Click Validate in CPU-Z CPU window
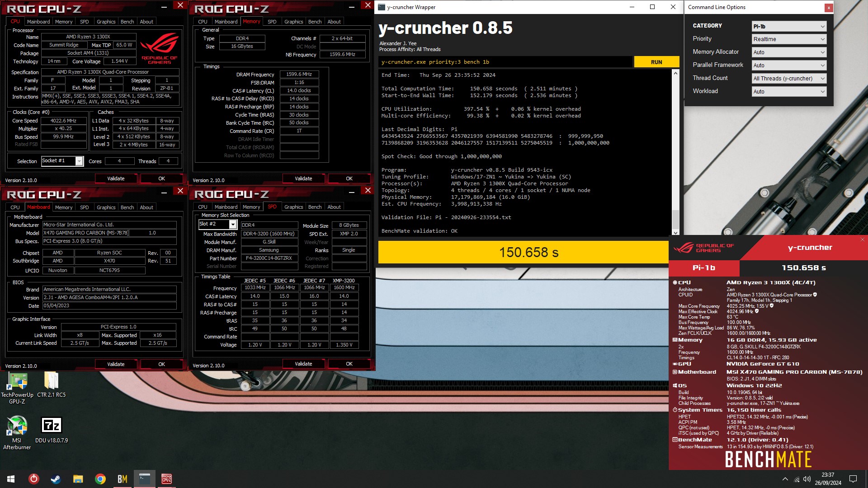Screen dimensions: 868x488 tap(116, 178)
